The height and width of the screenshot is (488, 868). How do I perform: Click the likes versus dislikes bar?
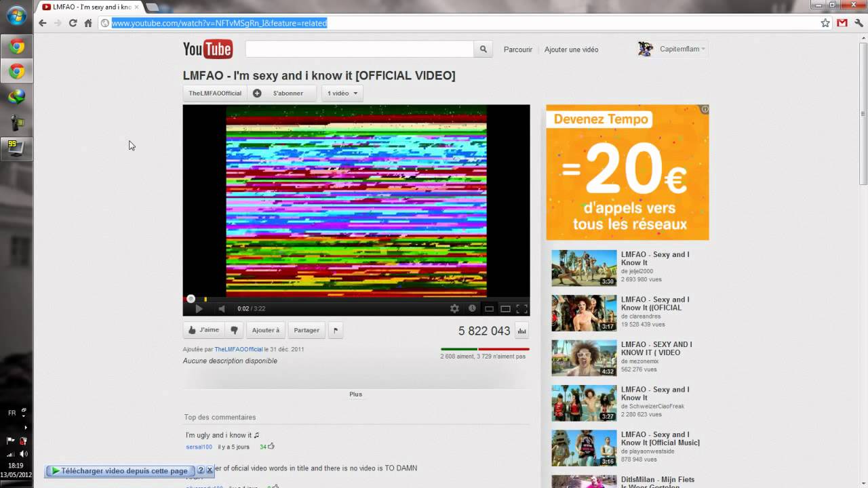(x=485, y=349)
